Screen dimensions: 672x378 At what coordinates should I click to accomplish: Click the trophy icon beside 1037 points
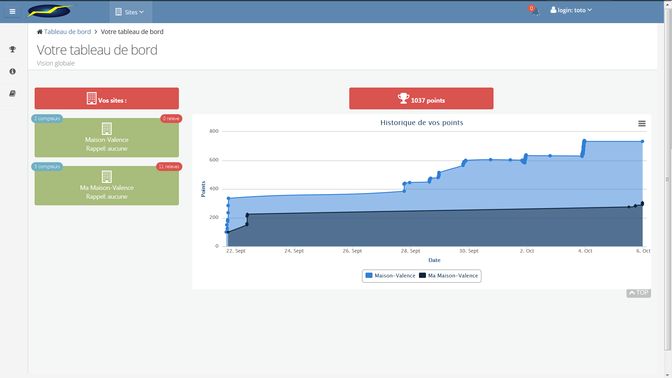[x=403, y=98]
